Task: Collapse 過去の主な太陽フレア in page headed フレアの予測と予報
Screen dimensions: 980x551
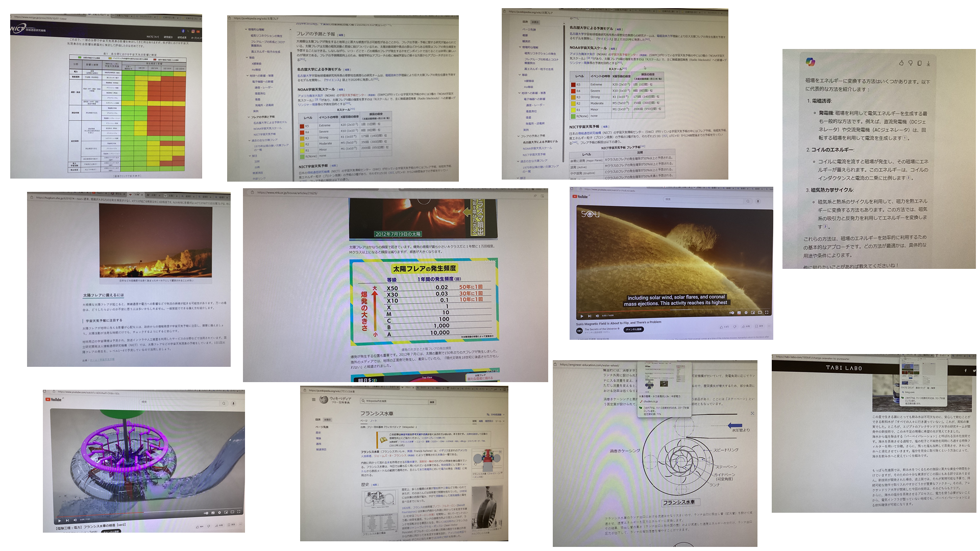Action: 250,140
